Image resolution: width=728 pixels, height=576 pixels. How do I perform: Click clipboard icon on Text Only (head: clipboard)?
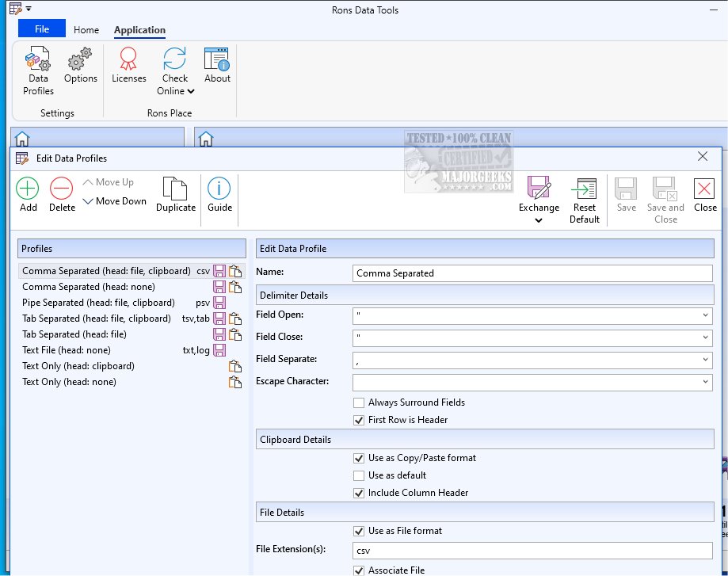click(x=235, y=366)
